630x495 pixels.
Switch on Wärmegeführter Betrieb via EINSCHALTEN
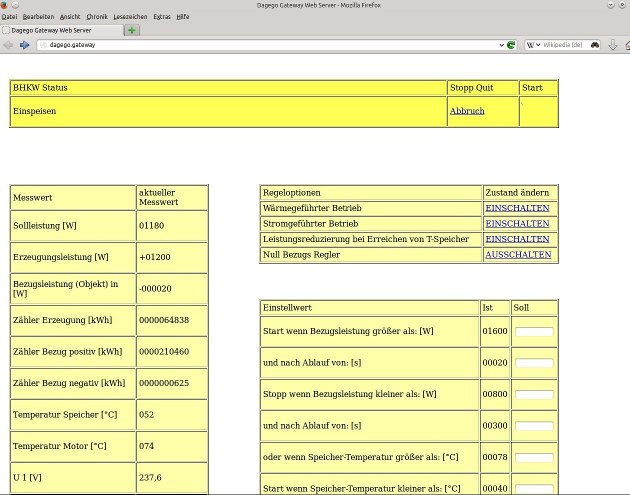(517, 208)
